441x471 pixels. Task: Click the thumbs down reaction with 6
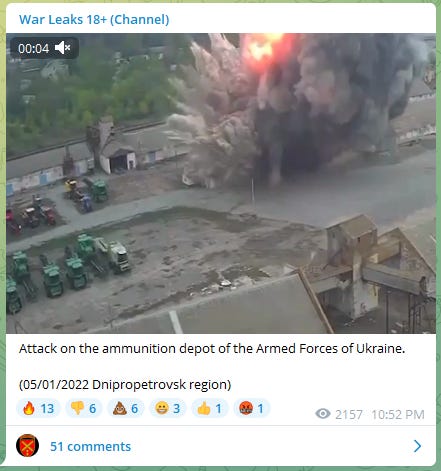pyautogui.click(x=84, y=408)
